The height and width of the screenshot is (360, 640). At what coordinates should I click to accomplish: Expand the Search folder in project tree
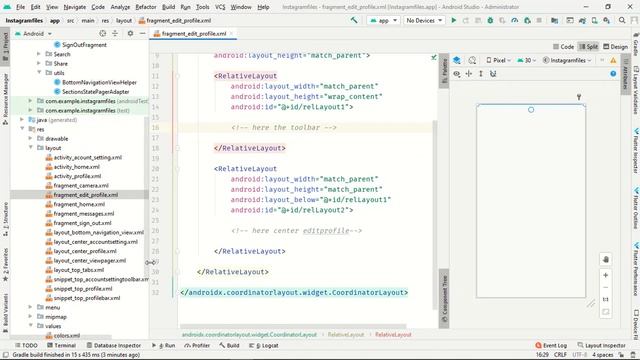tap(39, 54)
